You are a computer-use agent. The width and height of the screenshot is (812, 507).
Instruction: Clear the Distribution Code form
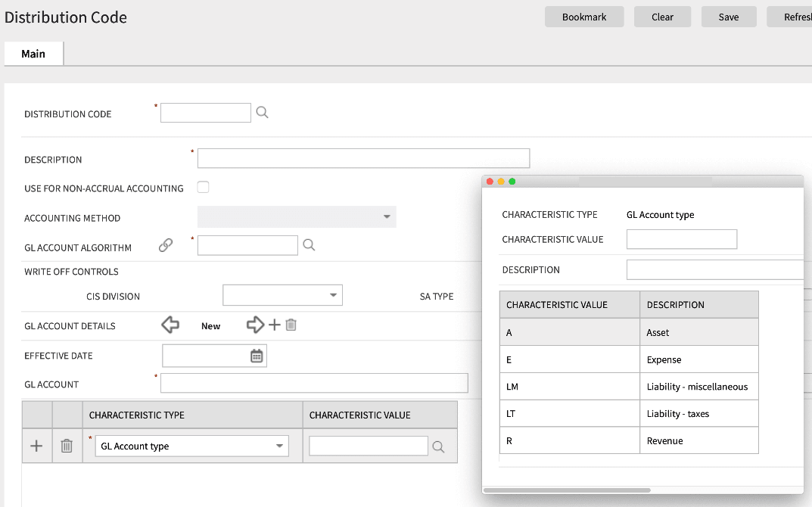(x=662, y=16)
